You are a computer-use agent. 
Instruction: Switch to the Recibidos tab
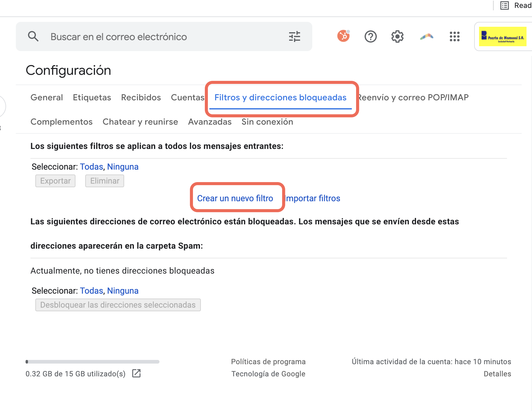(141, 97)
